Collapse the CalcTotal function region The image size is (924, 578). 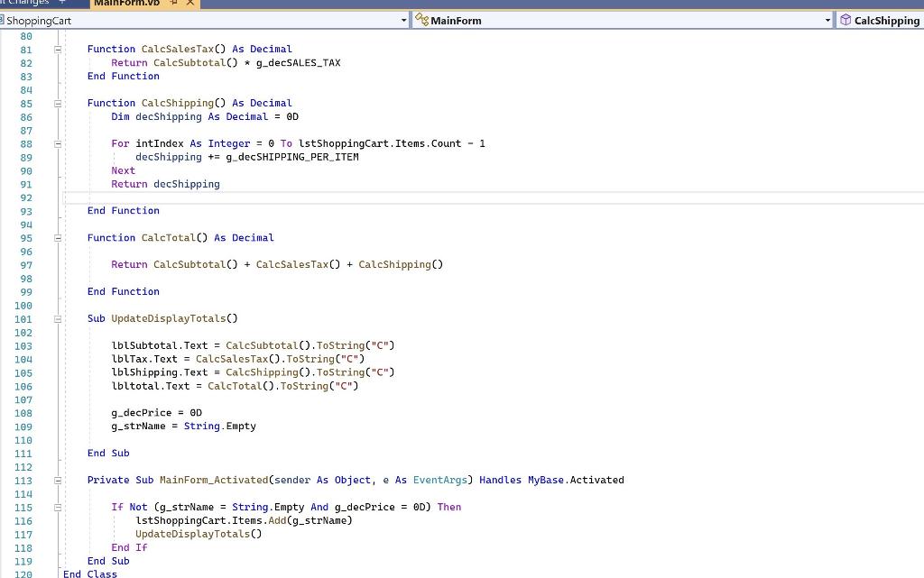point(57,237)
